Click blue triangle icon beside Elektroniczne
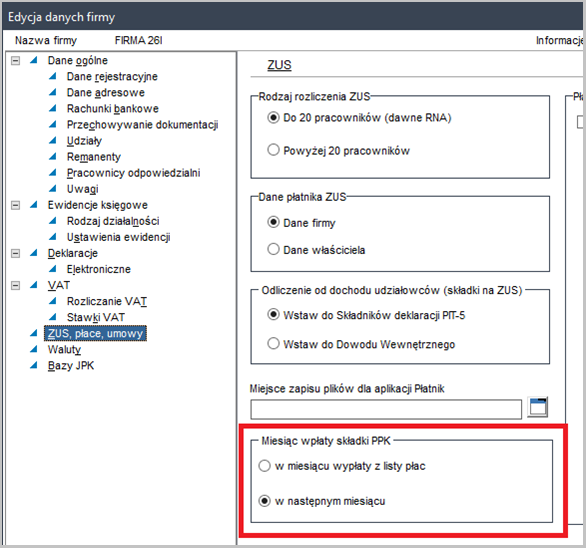The image size is (586, 548). coord(53,269)
